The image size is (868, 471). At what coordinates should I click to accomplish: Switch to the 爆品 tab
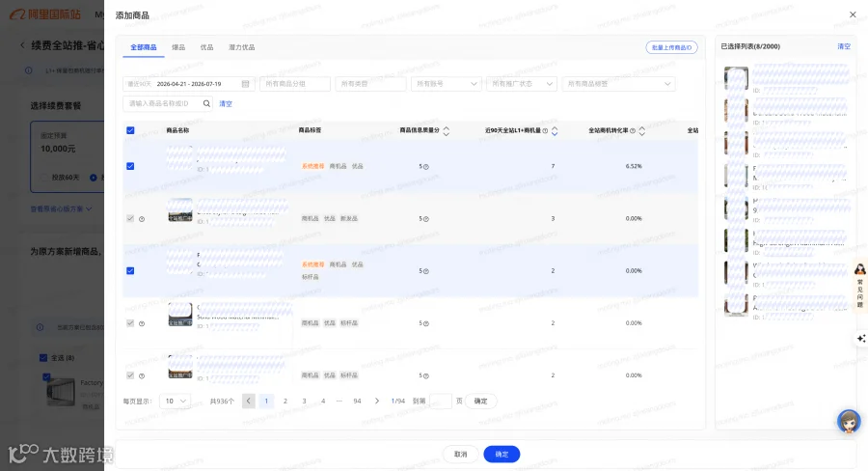[x=178, y=47]
